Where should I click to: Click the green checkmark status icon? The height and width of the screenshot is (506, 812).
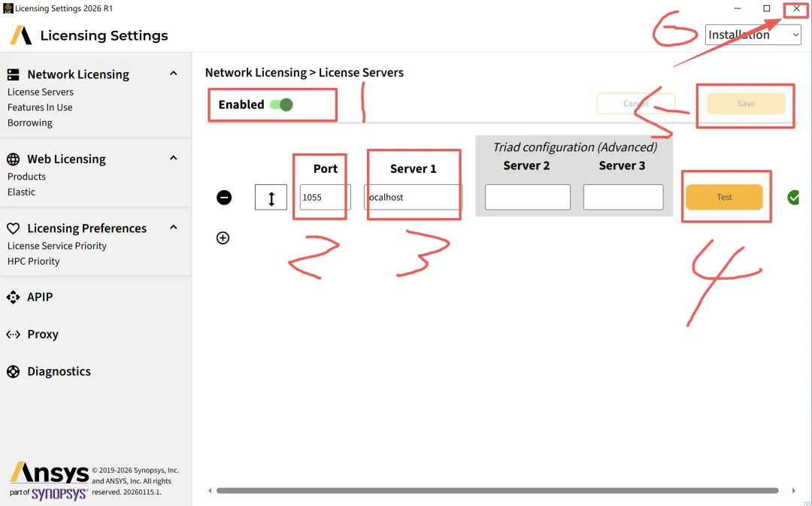click(793, 197)
